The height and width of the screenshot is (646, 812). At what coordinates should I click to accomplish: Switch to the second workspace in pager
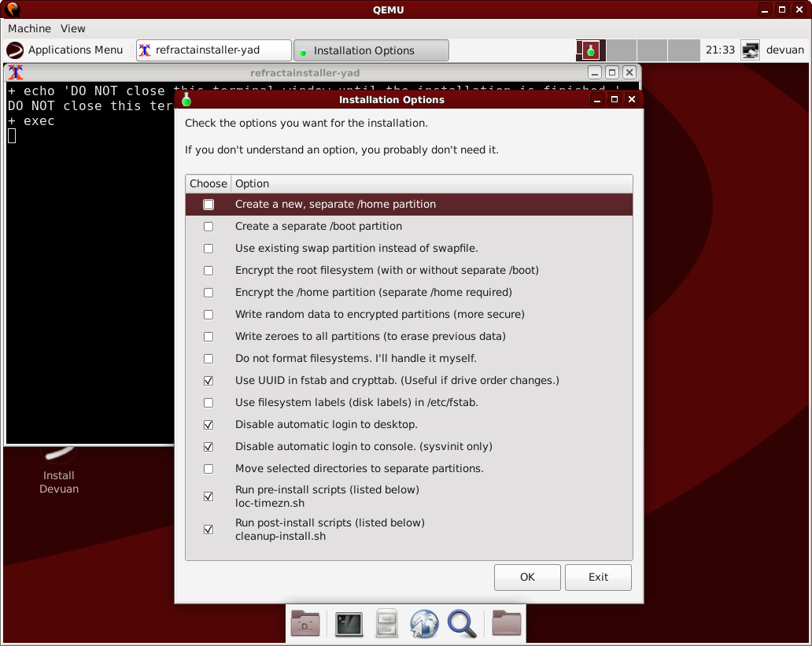pyautogui.click(x=622, y=50)
